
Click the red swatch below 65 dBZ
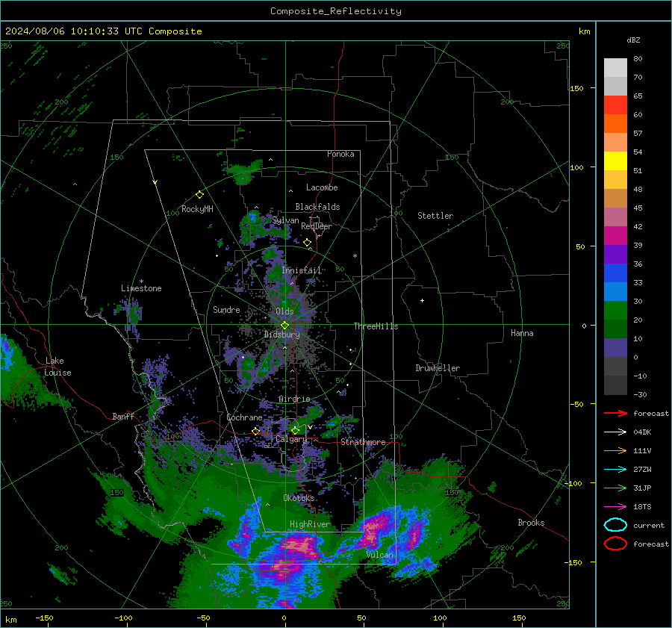click(x=615, y=105)
